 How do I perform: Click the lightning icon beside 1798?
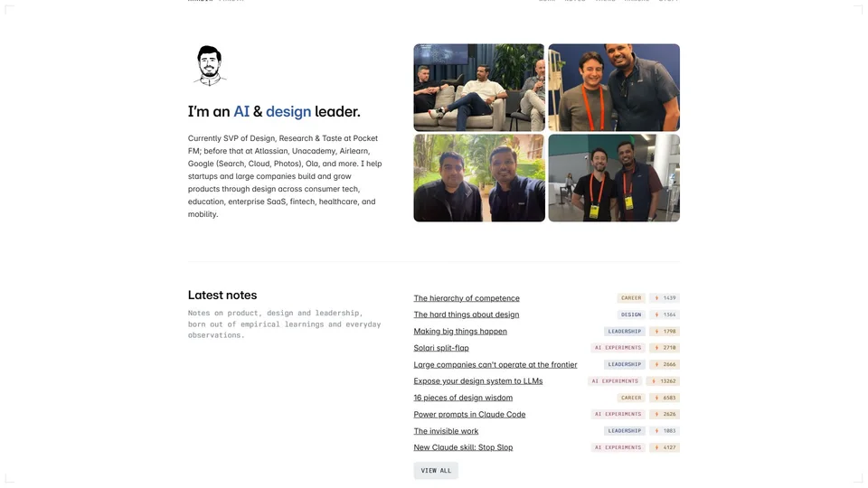(x=656, y=331)
